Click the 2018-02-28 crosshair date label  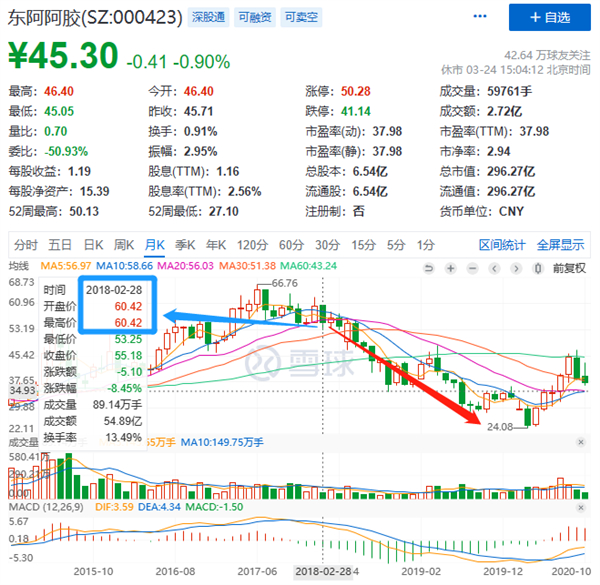[x=323, y=572]
